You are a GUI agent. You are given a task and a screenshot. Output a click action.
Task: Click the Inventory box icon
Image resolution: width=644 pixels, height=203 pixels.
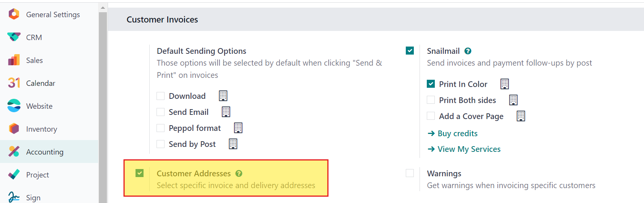tap(14, 129)
